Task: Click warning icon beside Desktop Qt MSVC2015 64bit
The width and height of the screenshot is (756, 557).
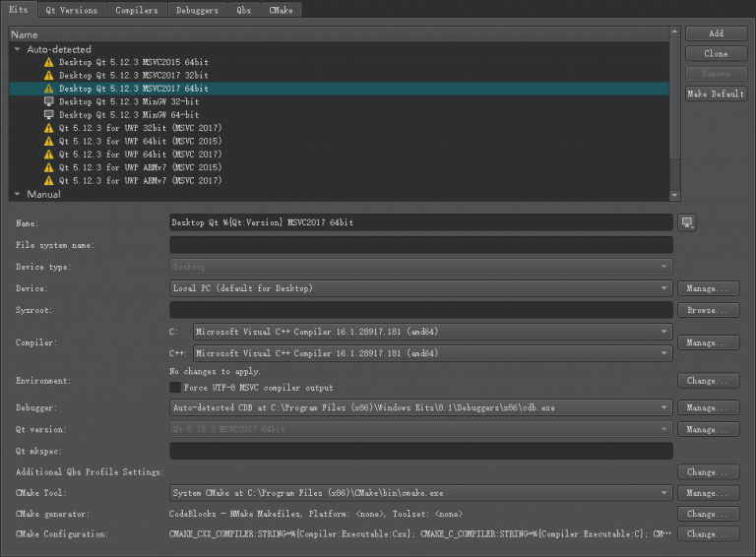Action: (x=48, y=62)
